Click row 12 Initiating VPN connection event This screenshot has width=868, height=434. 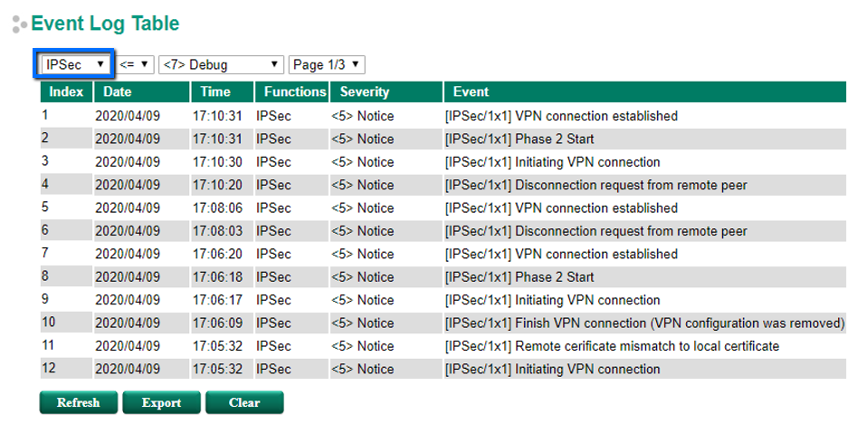(552, 370)
